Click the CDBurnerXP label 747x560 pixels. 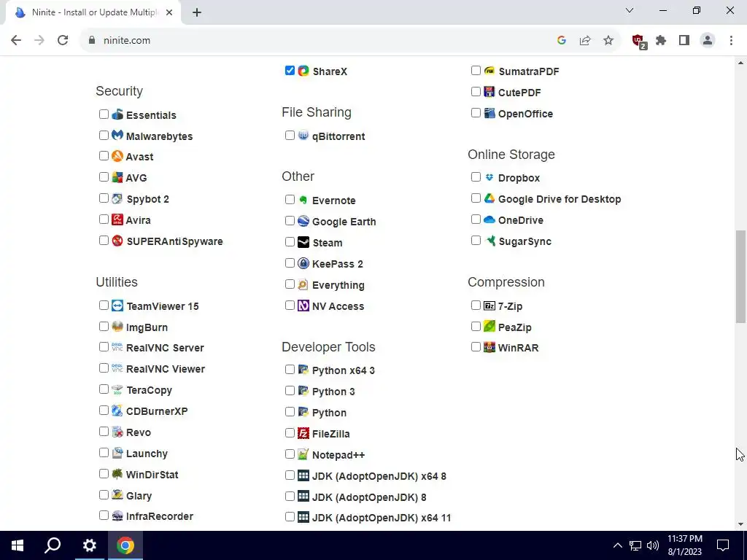click(x=157, y=411)
